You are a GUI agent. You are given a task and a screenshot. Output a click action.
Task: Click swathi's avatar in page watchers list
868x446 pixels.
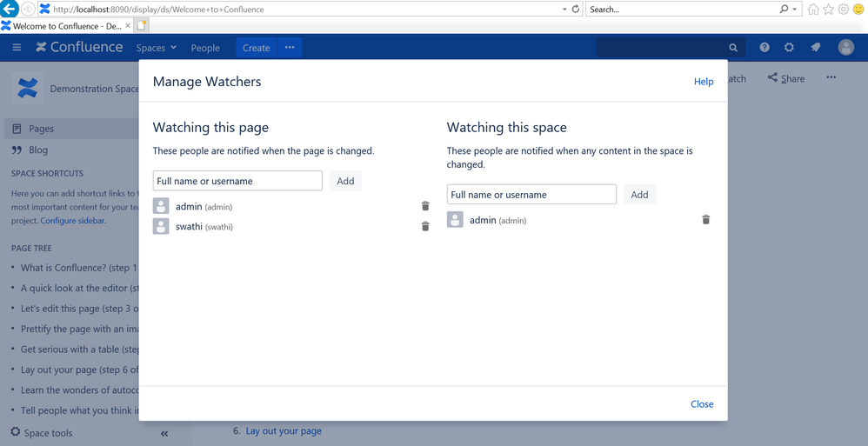click(x=161, y=226)
